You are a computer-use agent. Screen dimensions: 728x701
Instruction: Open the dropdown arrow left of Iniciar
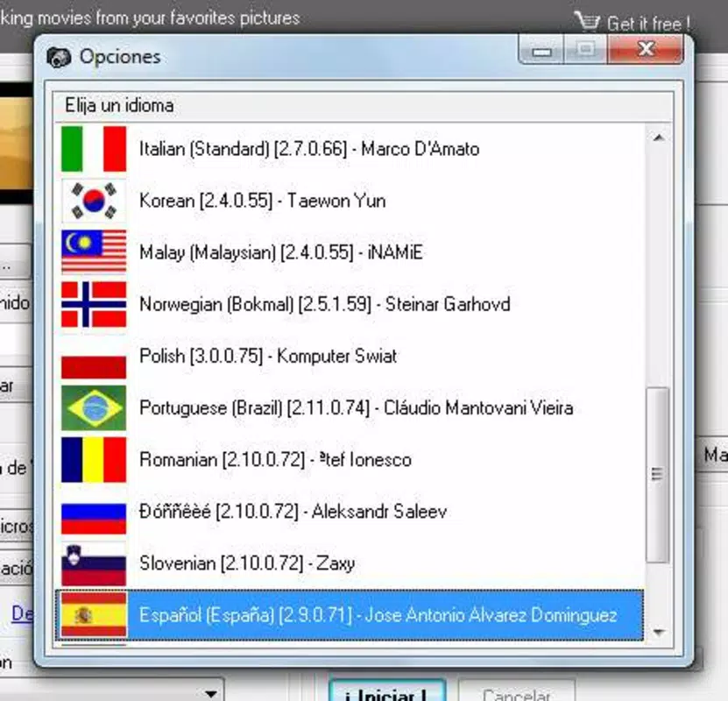pos(211,694)
